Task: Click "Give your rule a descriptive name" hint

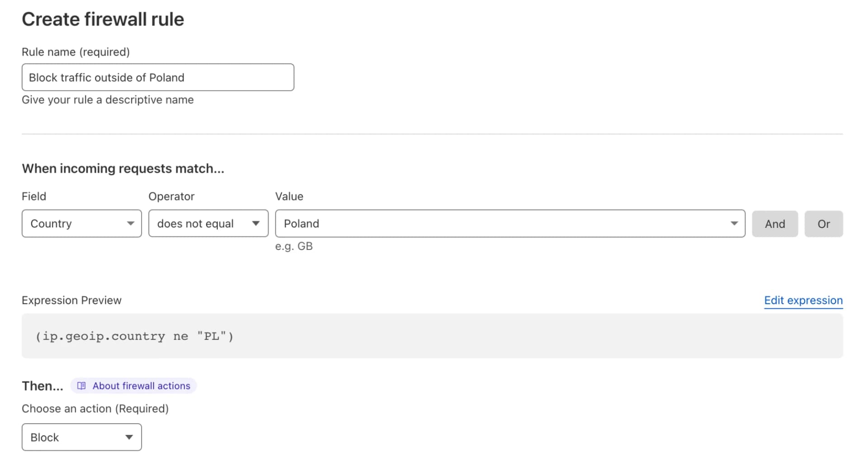Action: pyautogui.click(x=108, y=100)
